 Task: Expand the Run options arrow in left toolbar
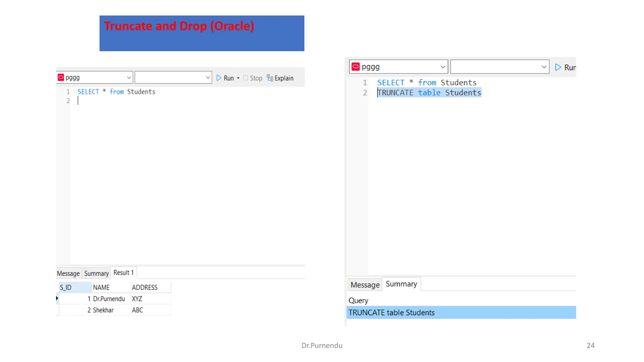(238, 78)
